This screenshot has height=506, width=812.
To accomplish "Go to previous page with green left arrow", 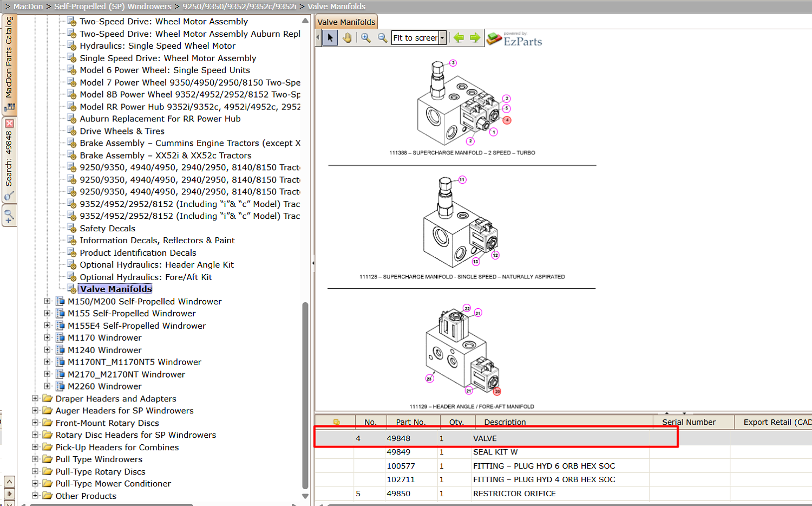I will [x=459, y=37].
